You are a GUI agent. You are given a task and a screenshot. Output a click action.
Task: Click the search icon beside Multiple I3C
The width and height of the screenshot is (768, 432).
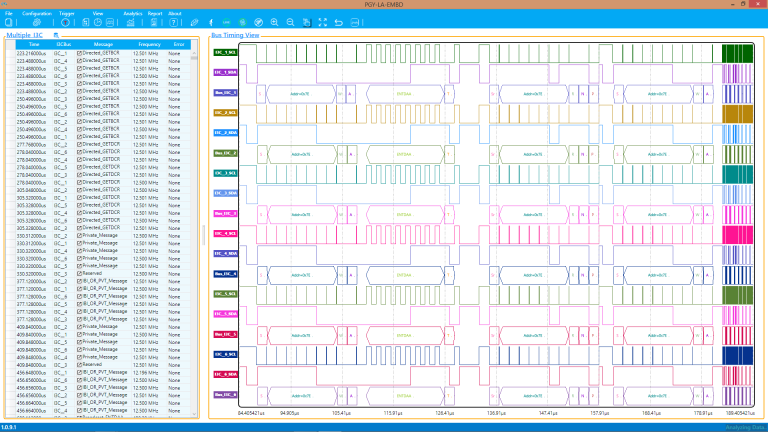coord(56,35)
